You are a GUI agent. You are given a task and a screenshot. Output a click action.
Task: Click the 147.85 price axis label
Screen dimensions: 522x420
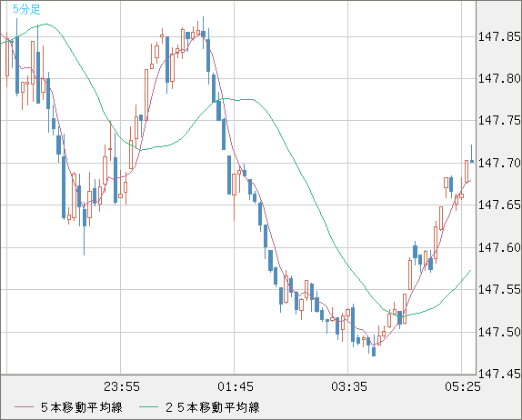499,36
